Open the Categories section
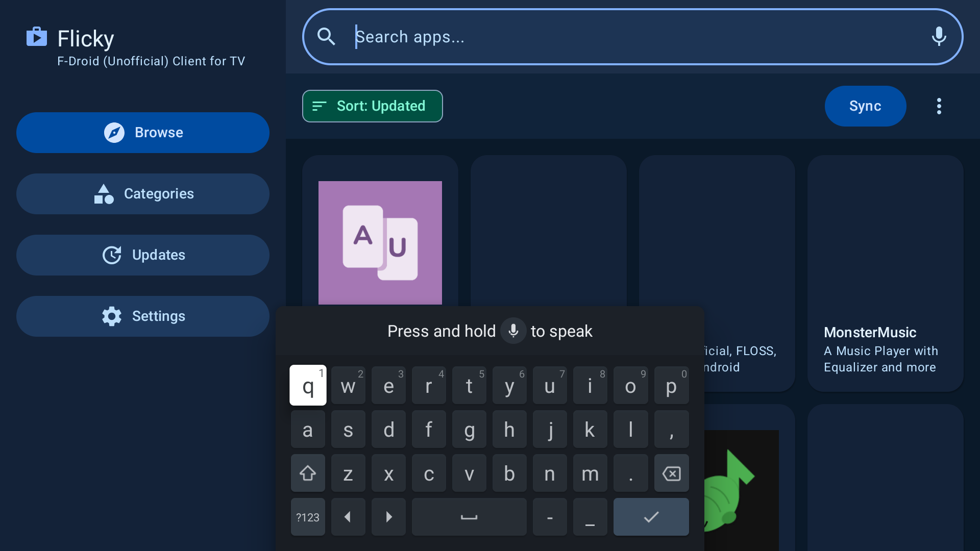The image size is (980, 551). [x=143, y=194]
